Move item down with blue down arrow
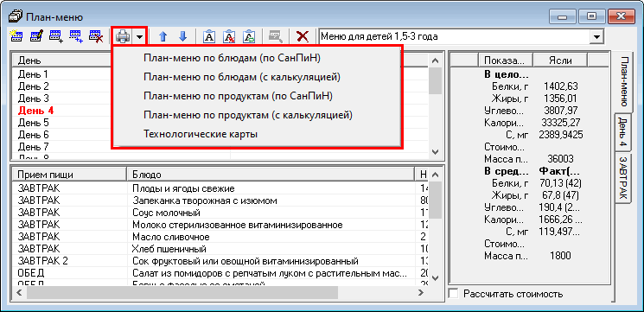This screenshot has width=644, height=312. pyautogui.click(x=183, y=36)
